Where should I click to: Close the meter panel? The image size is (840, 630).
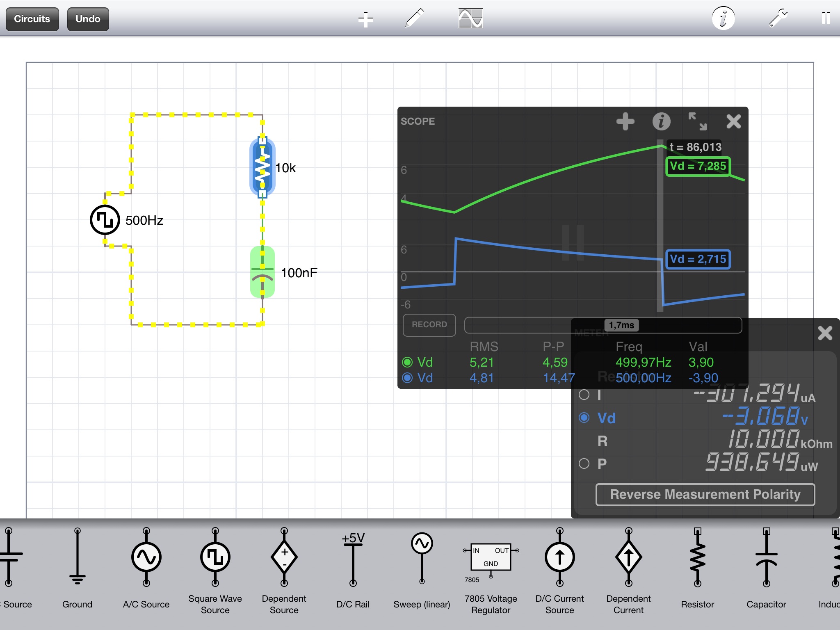pos(825,333)
